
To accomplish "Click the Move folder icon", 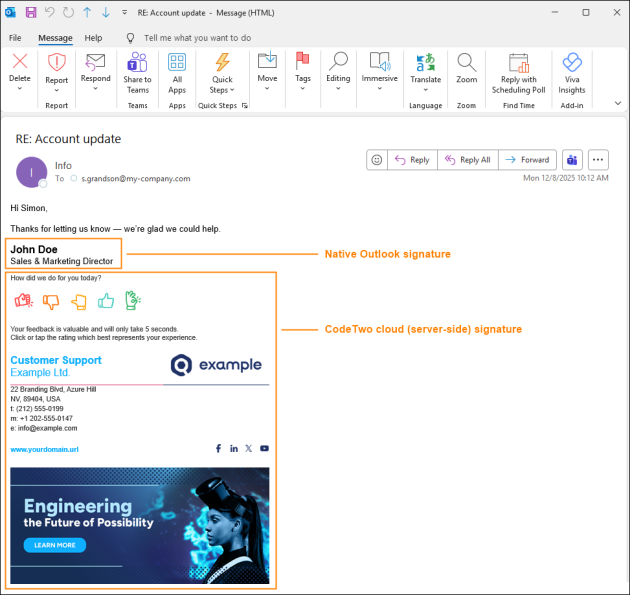I will click(x=267, y=60).
